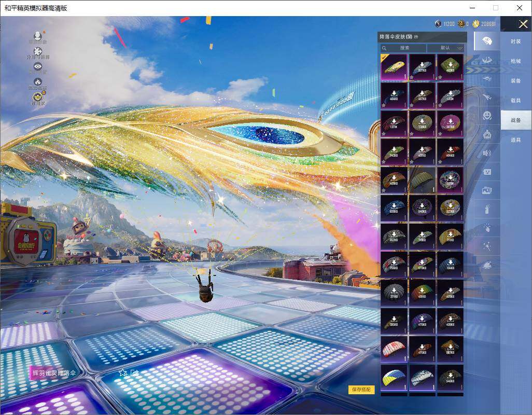Image resolution: width=532 pixels, height=415 pixels.
Task: Open the splash effect category icon
Action: pos(487,265)
